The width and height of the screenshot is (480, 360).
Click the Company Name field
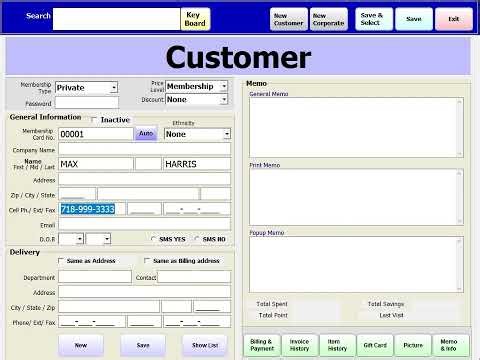[x=145, y=149]
